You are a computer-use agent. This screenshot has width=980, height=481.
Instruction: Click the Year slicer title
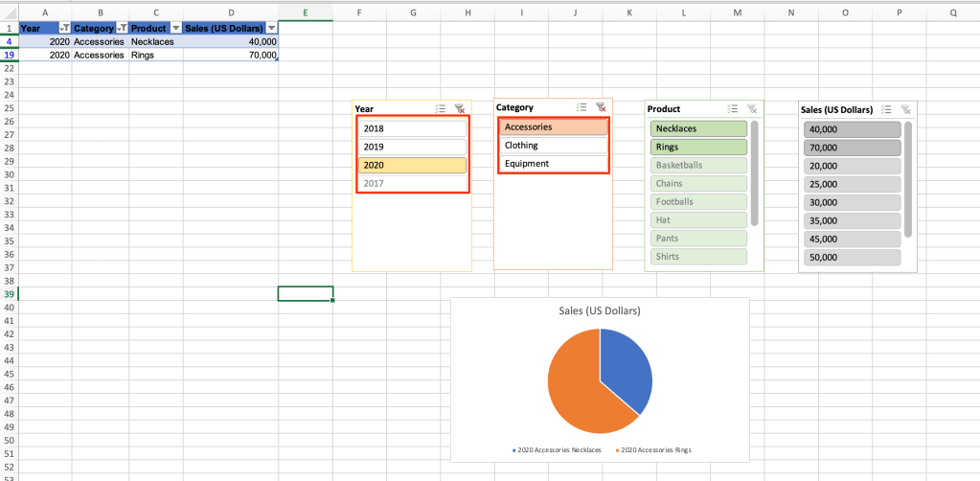364,109
